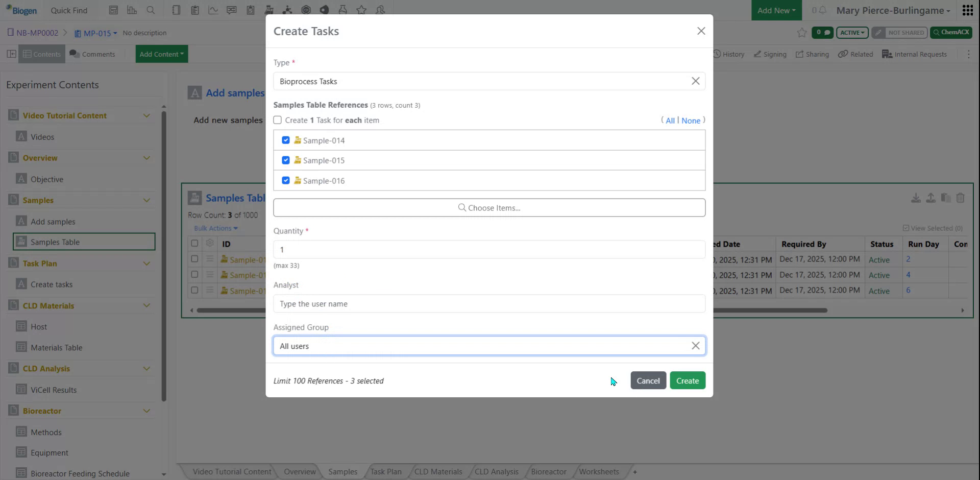
Task: Click the Create button
Action: click(687, 380)
